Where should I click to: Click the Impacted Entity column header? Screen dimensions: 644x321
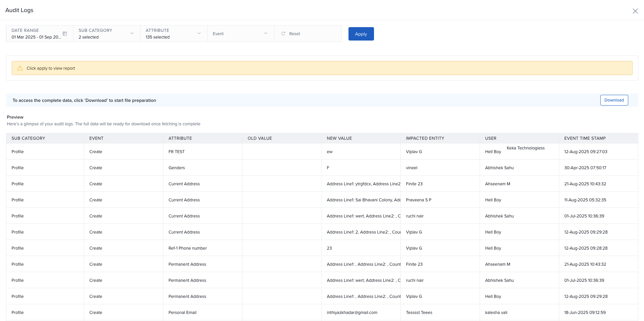pos(425,138)
